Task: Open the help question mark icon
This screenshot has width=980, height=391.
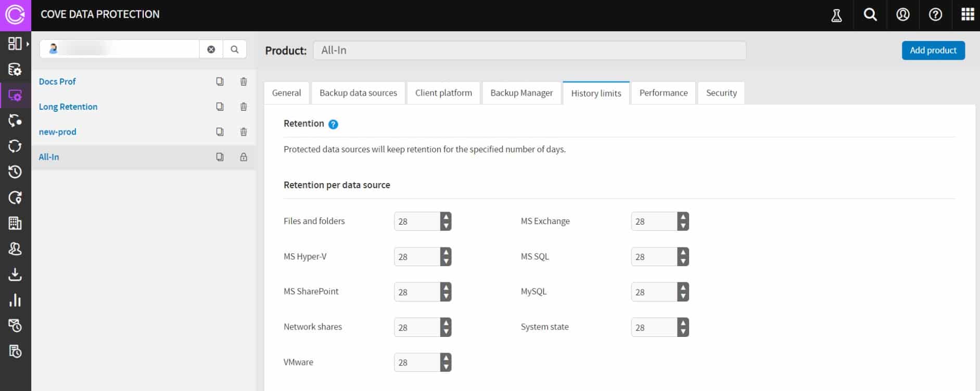Action: click(x=935, y=15)
